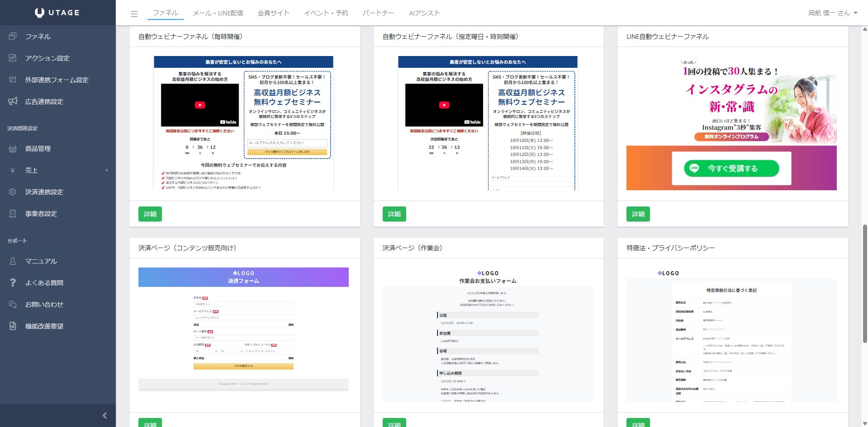Click the UTAGE logo
The height and width of the screenshot is (427, 868).
57,13
